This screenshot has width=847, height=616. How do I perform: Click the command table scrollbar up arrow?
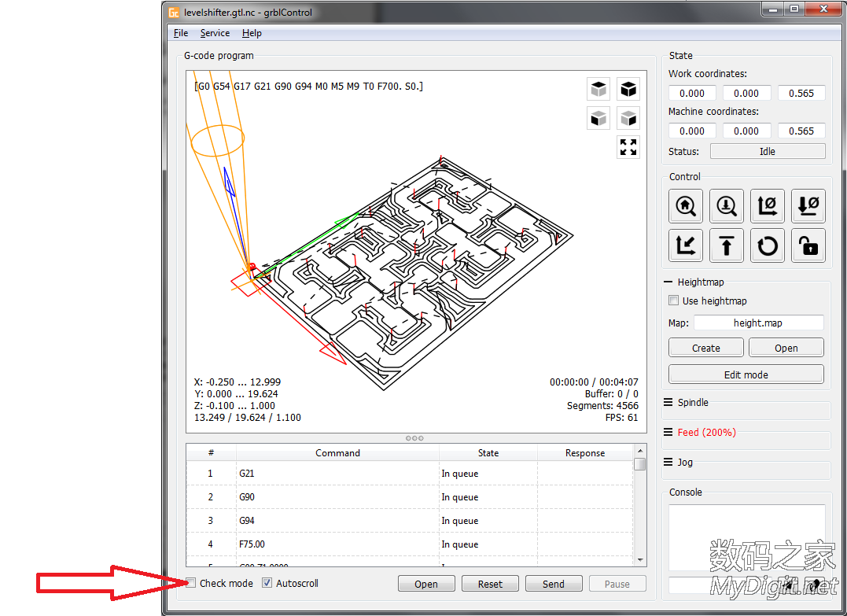(640, 451)
